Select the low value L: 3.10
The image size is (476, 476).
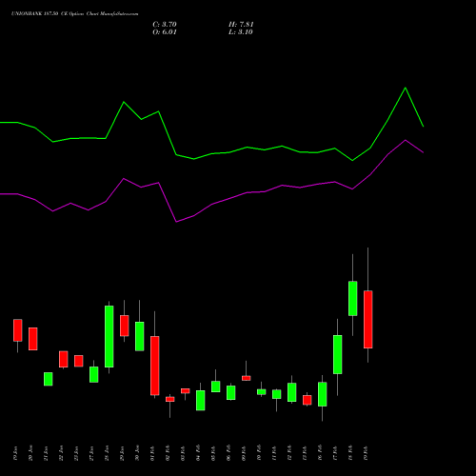[x=241, y=32]
